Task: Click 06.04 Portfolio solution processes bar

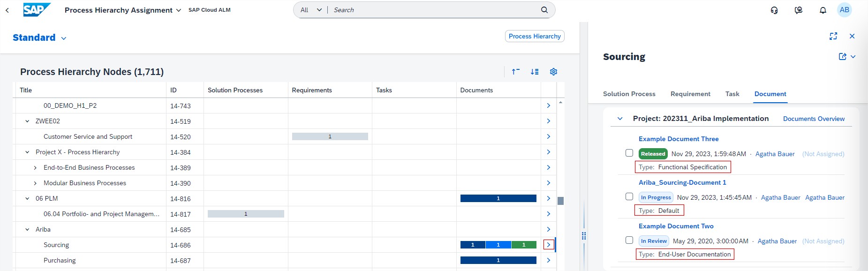Action: 246,214
